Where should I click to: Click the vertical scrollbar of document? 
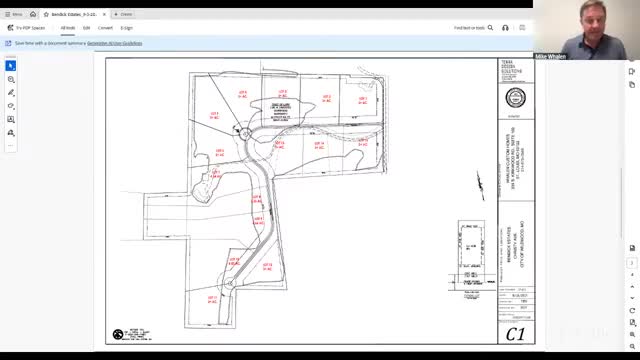[x=621, y=204]
